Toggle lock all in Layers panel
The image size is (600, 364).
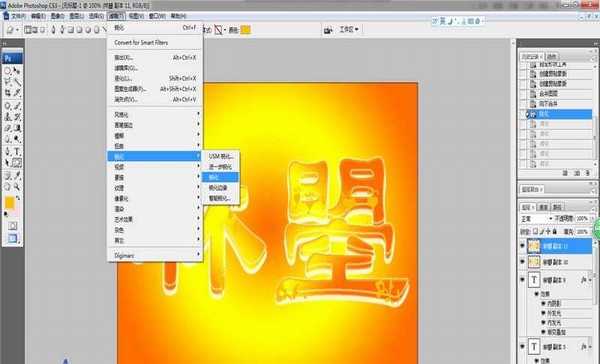coord(554,232)
